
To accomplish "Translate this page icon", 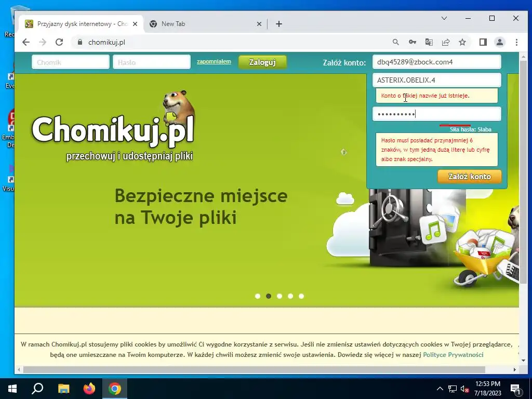I will [429, 42].
